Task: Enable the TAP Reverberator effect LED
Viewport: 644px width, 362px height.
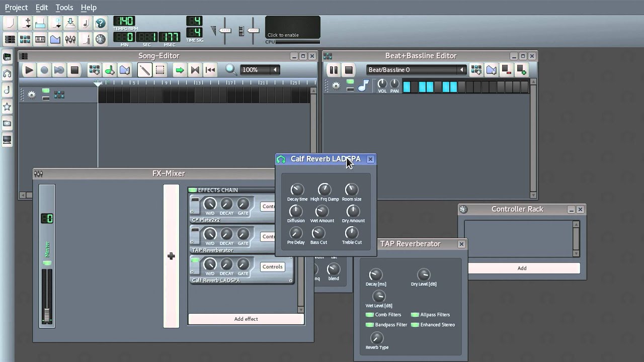Action: click(x=195, y=230)
